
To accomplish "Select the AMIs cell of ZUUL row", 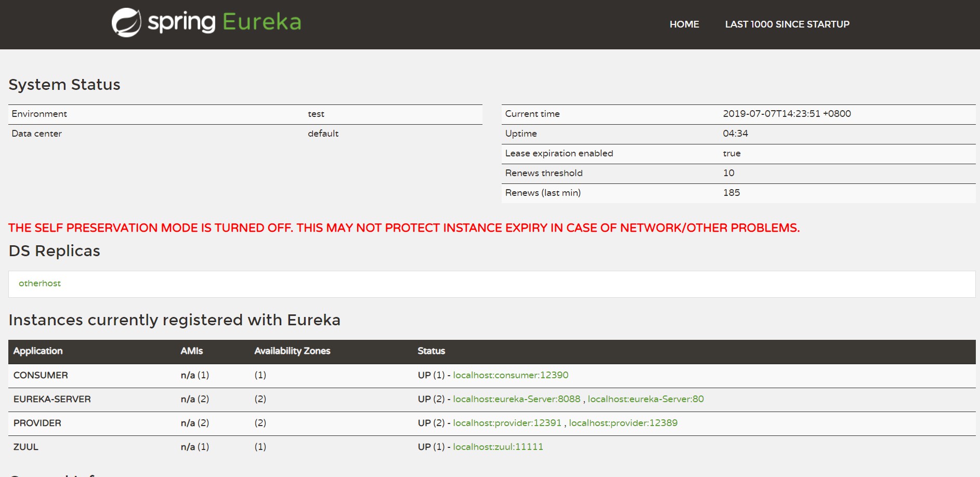I will [195, 447].
